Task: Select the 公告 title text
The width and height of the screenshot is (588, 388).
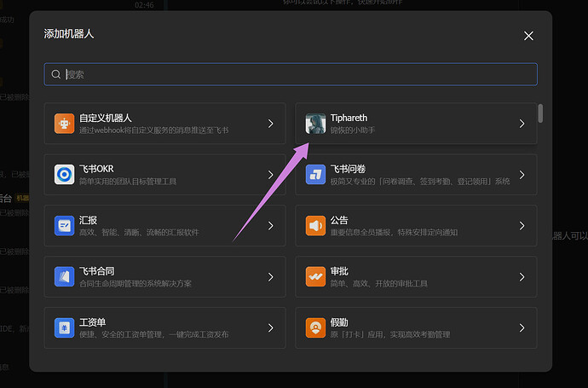Action: point(339,220)
